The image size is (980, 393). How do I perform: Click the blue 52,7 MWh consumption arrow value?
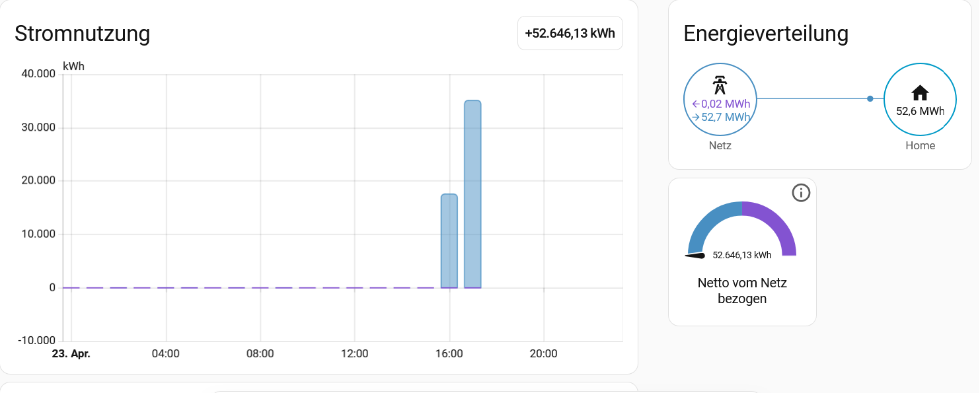[x=720, y=117]
